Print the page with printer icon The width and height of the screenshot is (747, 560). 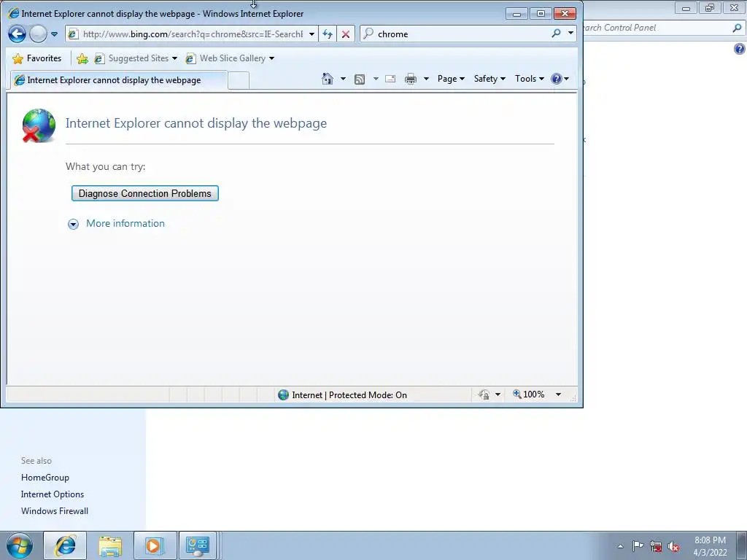click(411, 79)
